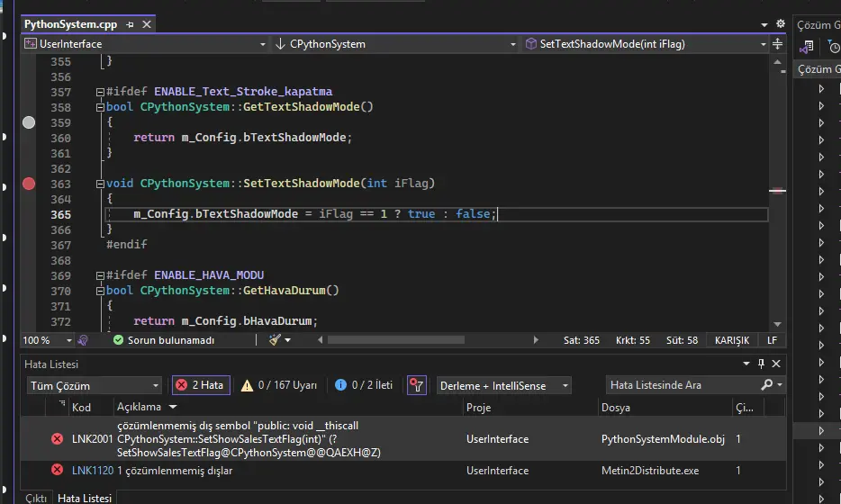
Task: Click the KARIŞIK indentation indicator
Action: coord(731,340)
